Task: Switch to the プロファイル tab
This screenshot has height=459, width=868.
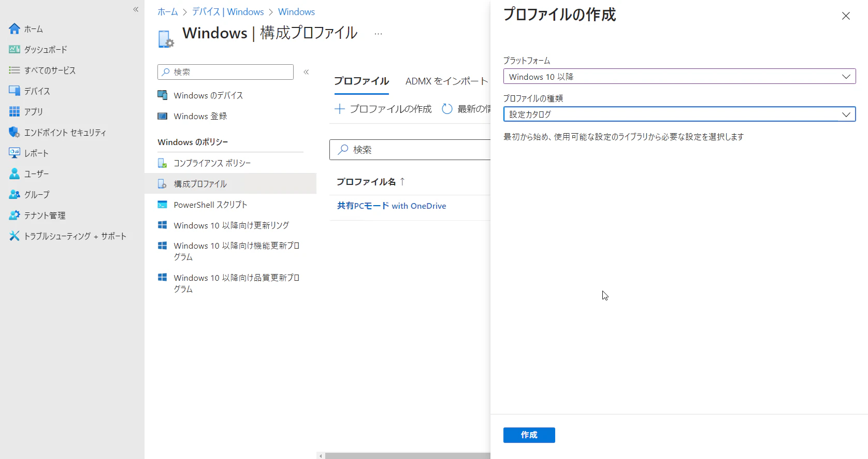Action: [x=361, y=81]
